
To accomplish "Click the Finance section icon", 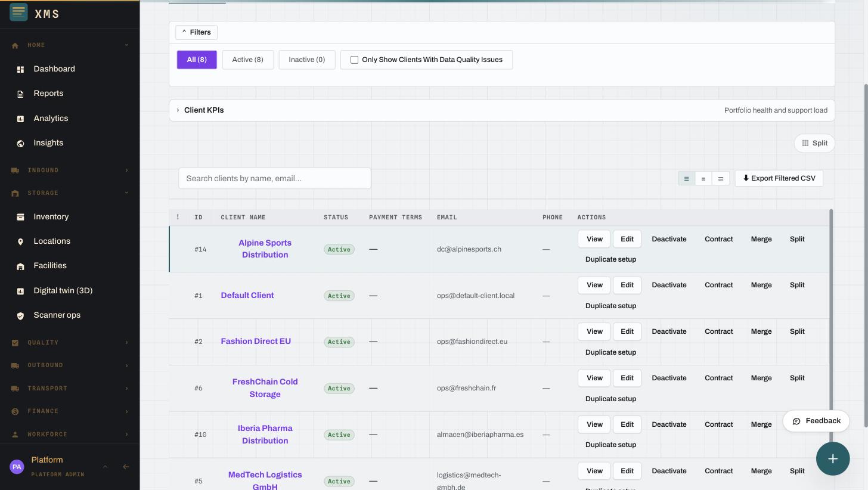I will [15, 411].
